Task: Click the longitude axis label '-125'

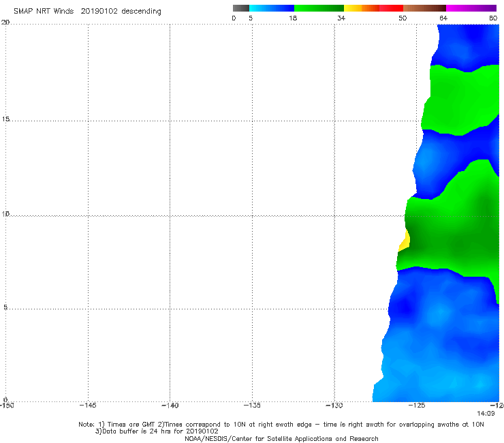Action: [417, 406]
